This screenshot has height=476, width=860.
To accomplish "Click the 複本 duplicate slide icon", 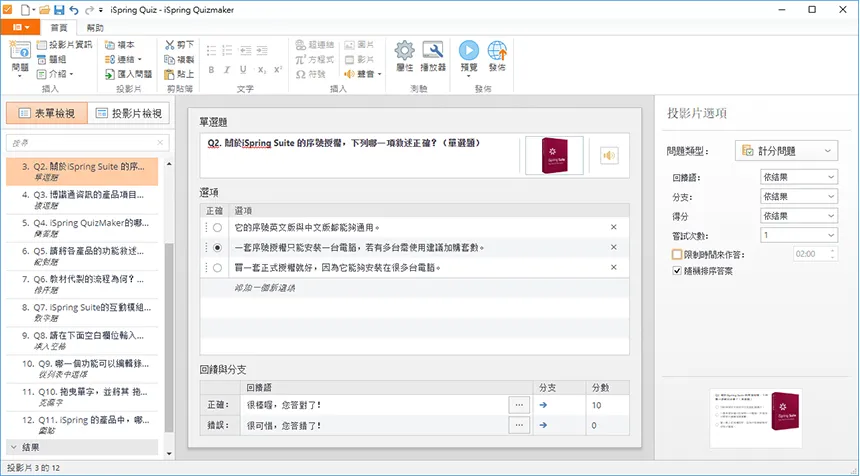I will pos(120,45).
